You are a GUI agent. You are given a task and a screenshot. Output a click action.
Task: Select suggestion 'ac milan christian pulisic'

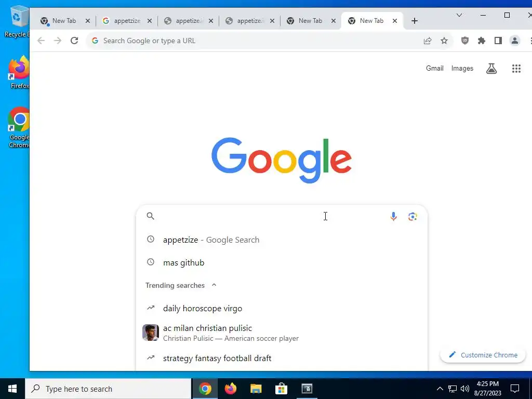[282, 333]
